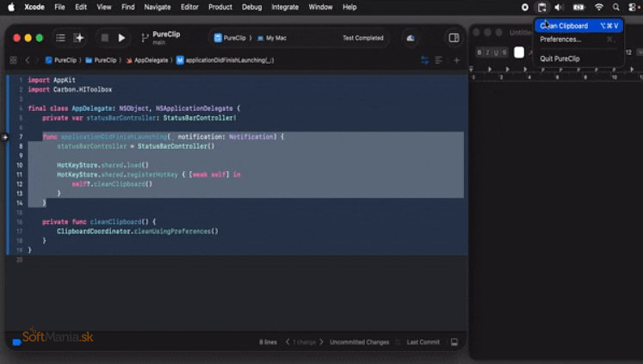Click the Xcode Cloud status icon

pos(410,38)
